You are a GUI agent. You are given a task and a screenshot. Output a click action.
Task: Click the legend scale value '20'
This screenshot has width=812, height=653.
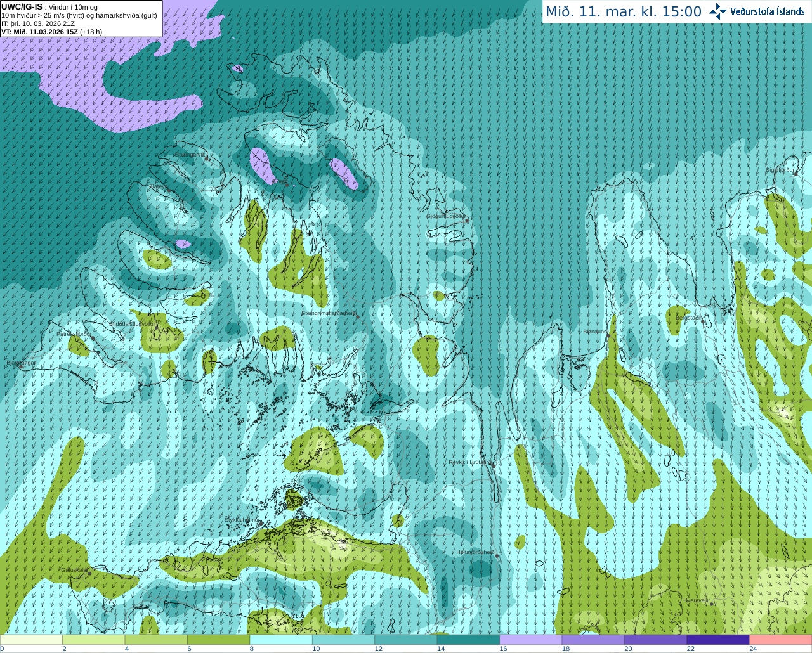(628, 649)
